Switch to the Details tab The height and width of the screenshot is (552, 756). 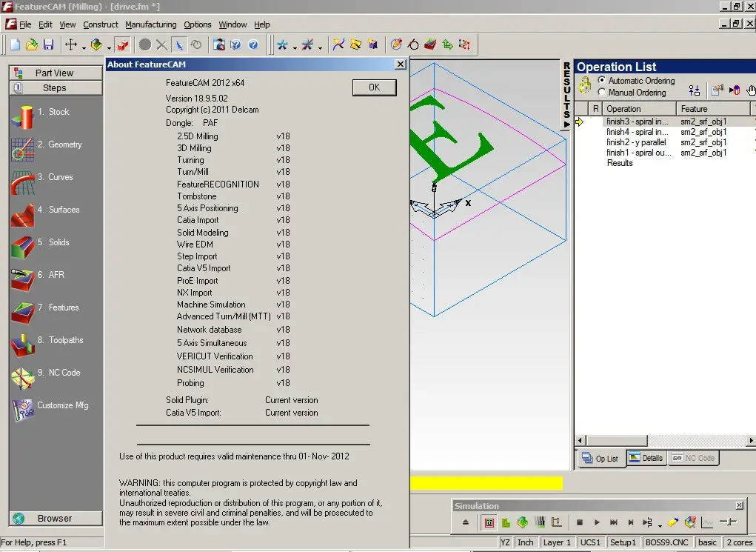(646, 458)
